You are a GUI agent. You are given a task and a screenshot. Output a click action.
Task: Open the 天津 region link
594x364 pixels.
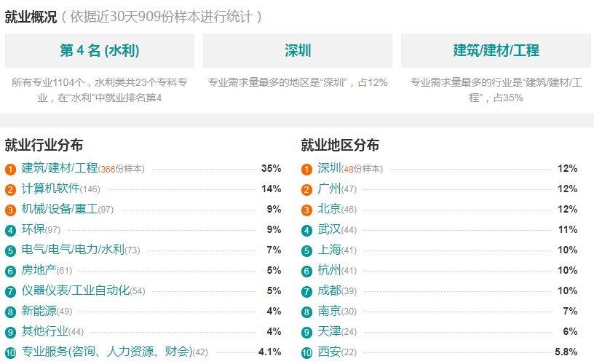329,331
